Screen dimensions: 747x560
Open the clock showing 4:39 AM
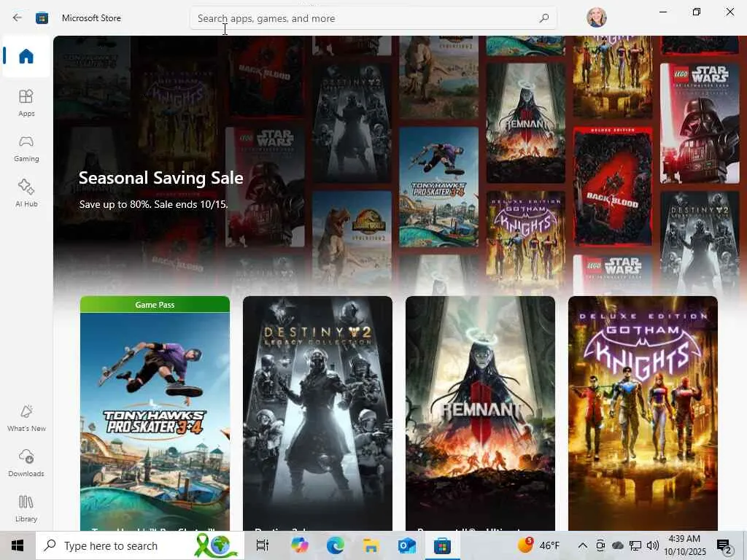(684, 545)
